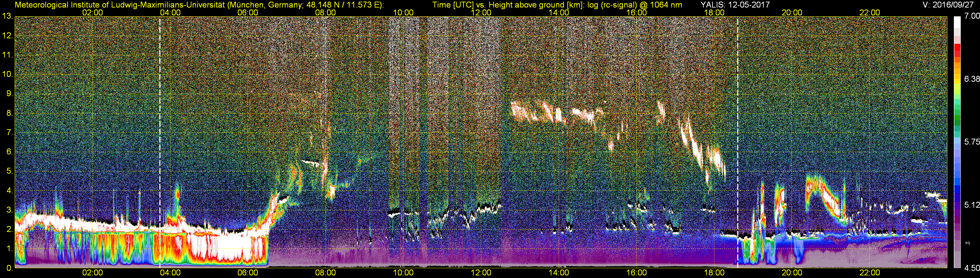The image size is (980, 278).
Task: Click the 1. height axis label
Action: tap(10, 249)
